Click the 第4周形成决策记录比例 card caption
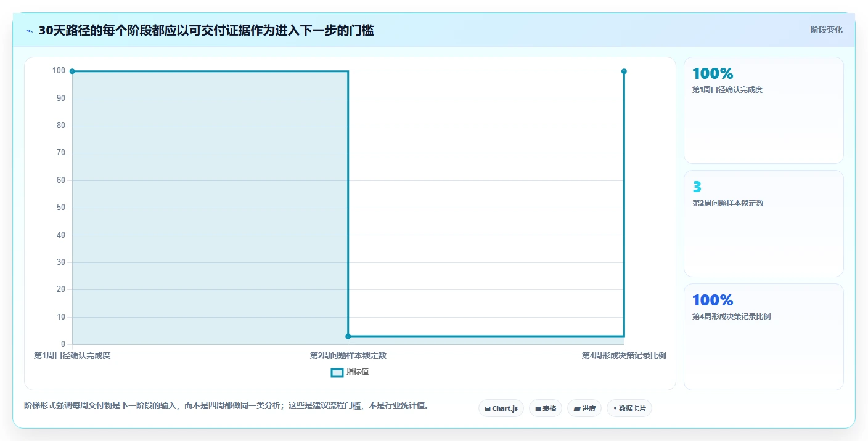 point(731,317)
